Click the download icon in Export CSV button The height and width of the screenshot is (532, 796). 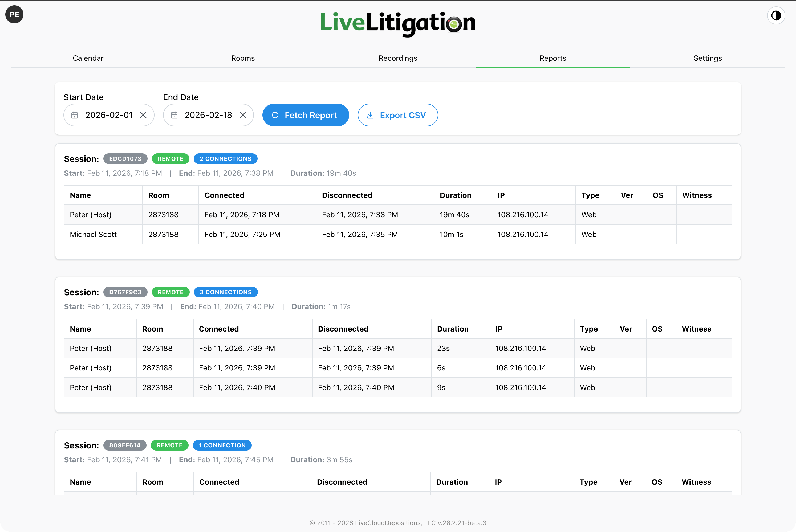click(371, 115)
